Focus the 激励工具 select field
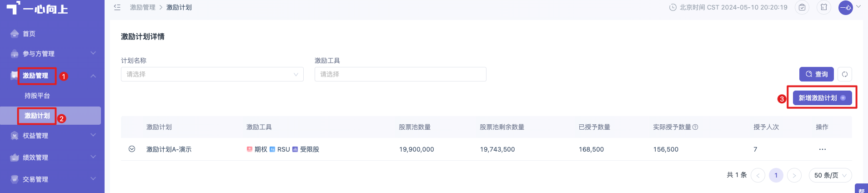868x193 pixels. coord(401,74)
